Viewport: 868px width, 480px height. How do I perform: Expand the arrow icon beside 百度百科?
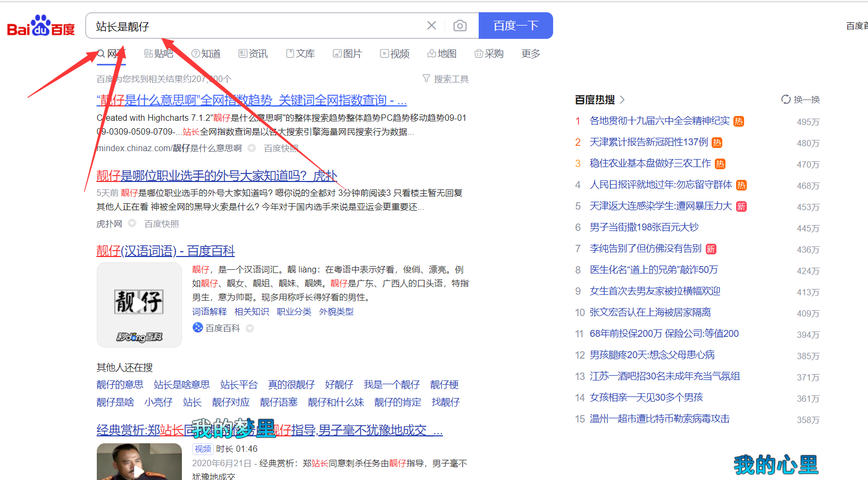pyautogui.click(x=250, y=328)
